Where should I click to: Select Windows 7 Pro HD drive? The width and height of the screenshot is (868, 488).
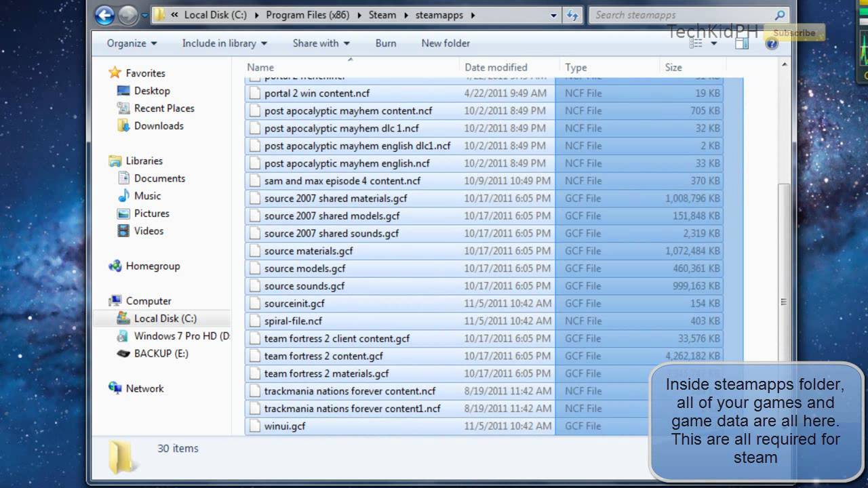coord(182,336)
